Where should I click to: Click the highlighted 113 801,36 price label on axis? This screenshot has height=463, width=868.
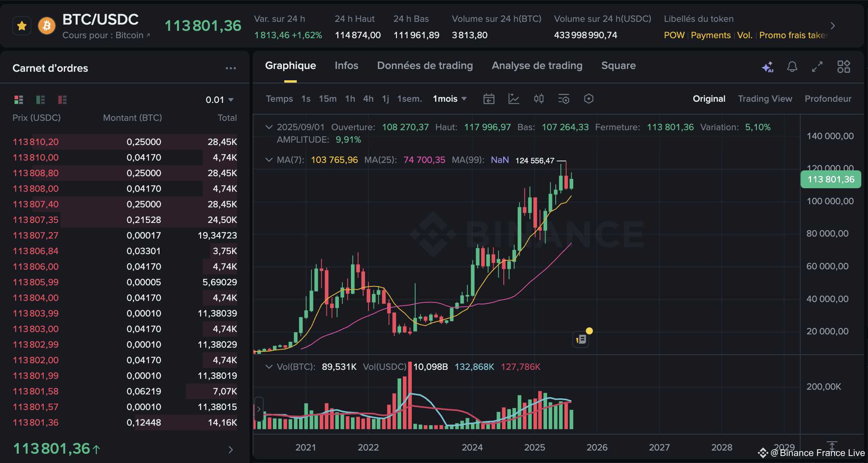pos(831,179)
